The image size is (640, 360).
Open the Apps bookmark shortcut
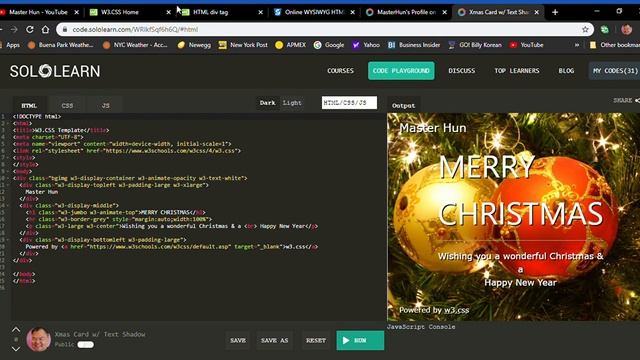click(x=10, y=45)
